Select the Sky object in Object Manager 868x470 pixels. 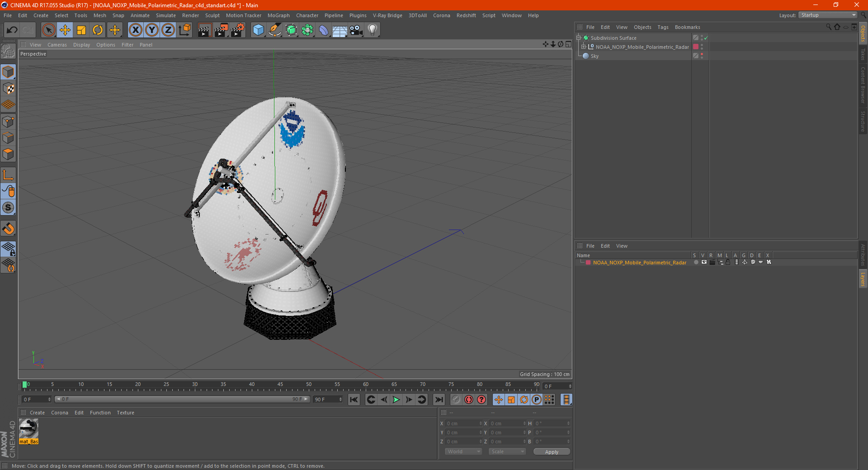click(x=594, y=56)
